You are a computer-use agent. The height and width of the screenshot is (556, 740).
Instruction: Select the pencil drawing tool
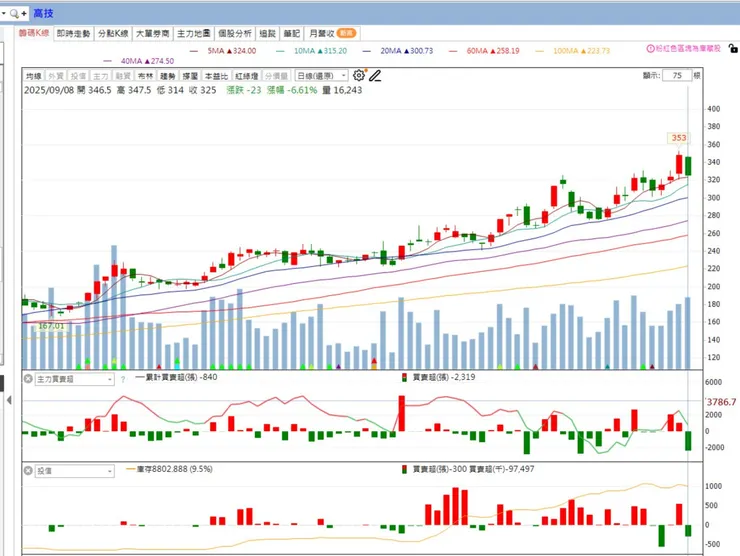point(375,76)
